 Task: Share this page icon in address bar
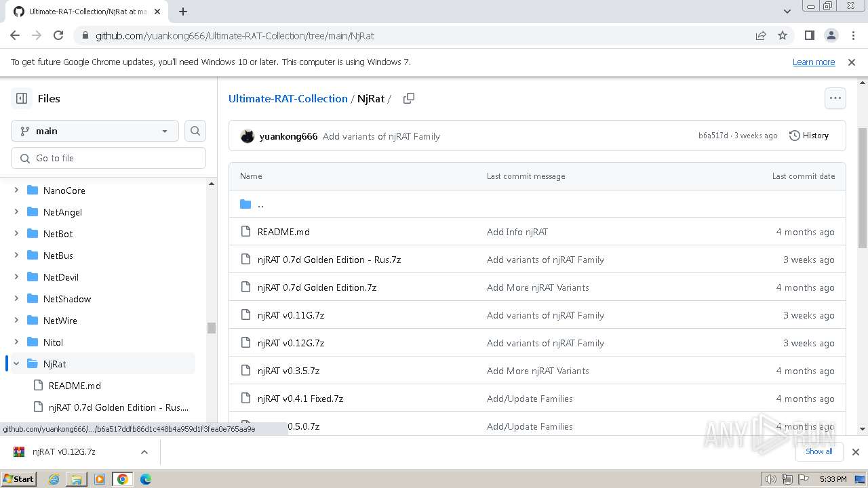click(x=761, y=35)
